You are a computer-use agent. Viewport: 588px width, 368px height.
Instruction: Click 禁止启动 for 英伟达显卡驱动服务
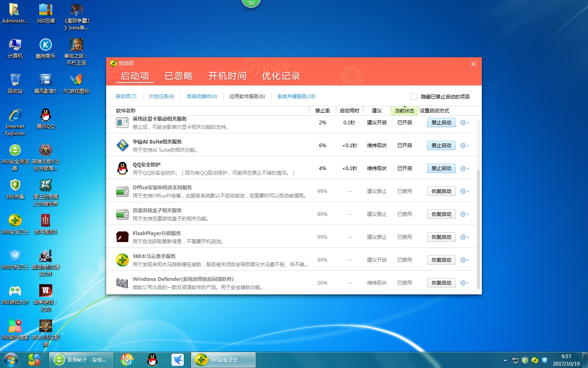[441, 123]
